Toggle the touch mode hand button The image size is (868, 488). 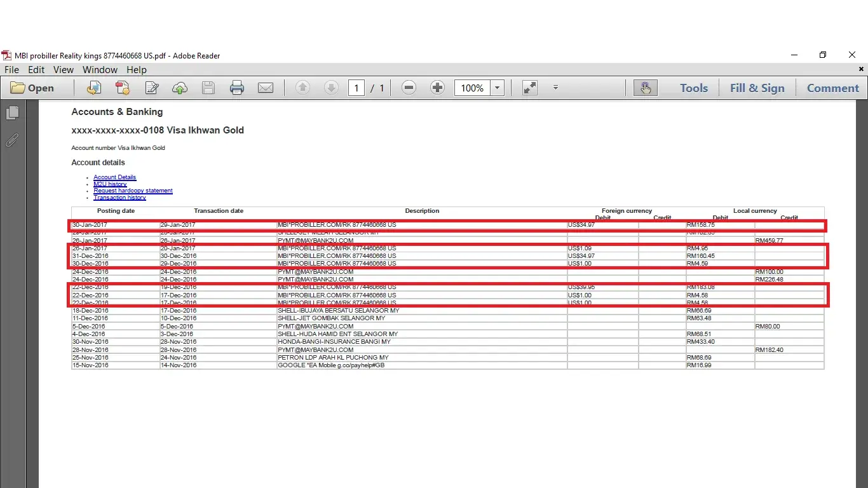[646, 88]
